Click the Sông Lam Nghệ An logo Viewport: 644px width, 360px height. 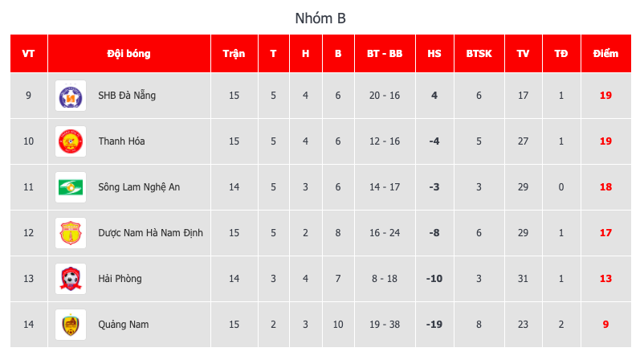(x=70, y=187)
